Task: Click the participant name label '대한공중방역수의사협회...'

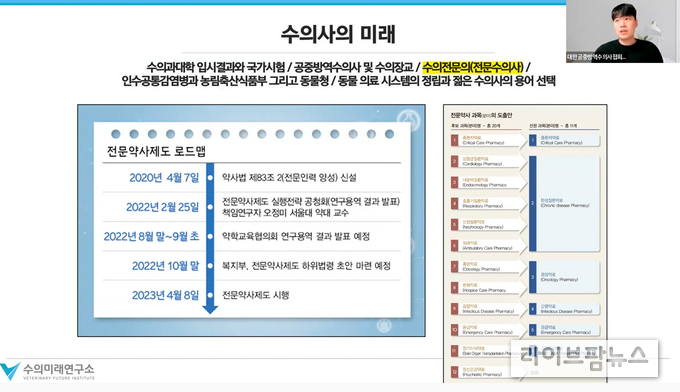Action: pos(596,57)
